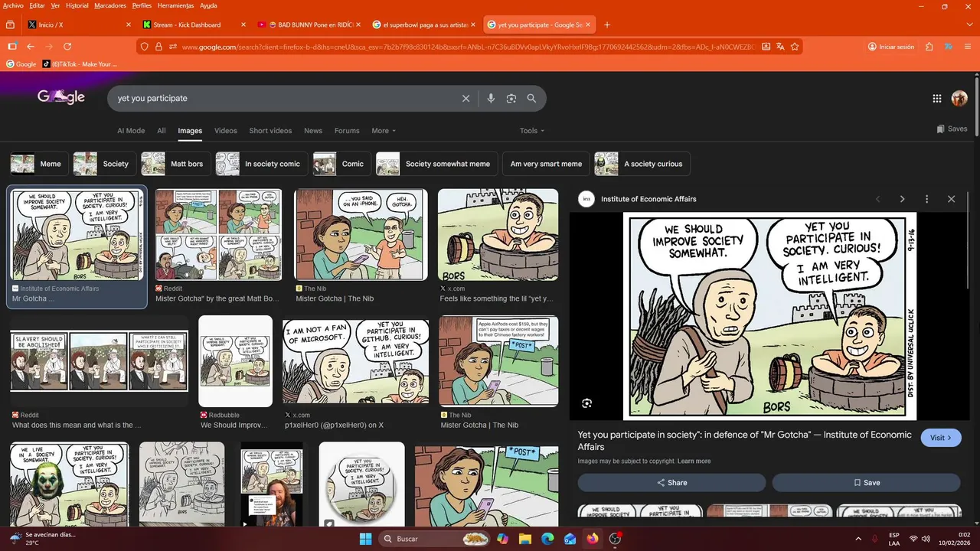
Task: Start voice search with the microphone icon
Action: pos(491,98)
